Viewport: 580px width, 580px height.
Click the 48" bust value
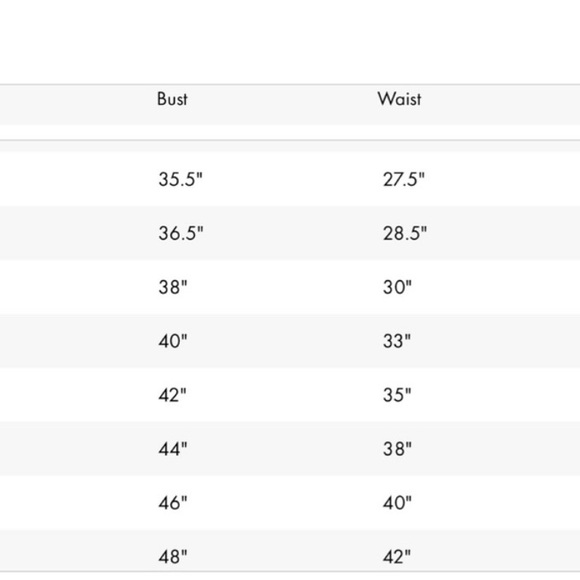173,557
